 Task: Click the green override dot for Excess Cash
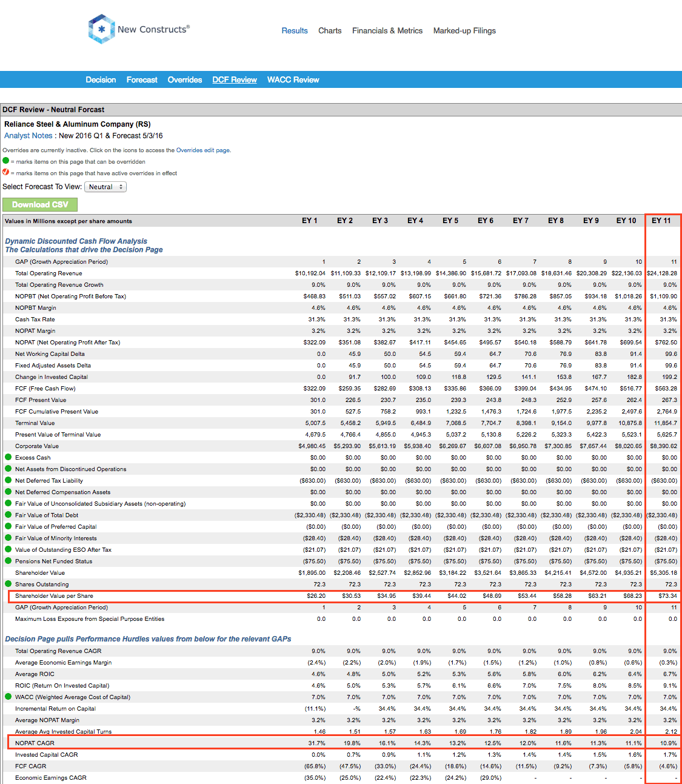tap(8, 457)
